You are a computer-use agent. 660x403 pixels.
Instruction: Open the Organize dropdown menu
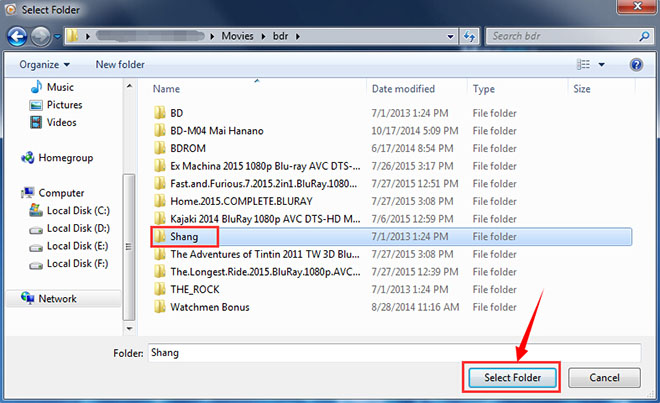(x=46, y=65)
